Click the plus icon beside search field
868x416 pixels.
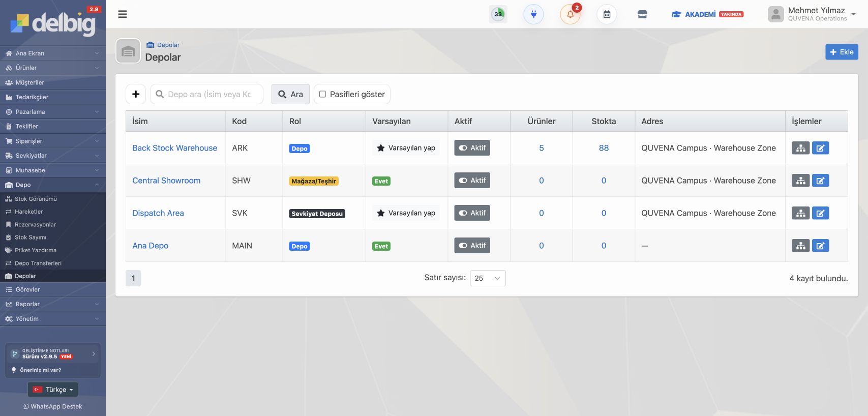pyautogui.click(x=136, y=94)
